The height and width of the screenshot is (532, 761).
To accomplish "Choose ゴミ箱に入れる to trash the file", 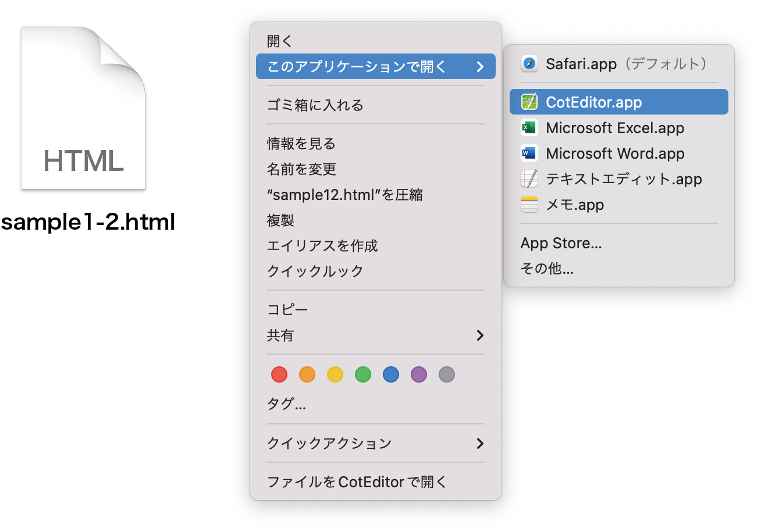I will [376, 105].
